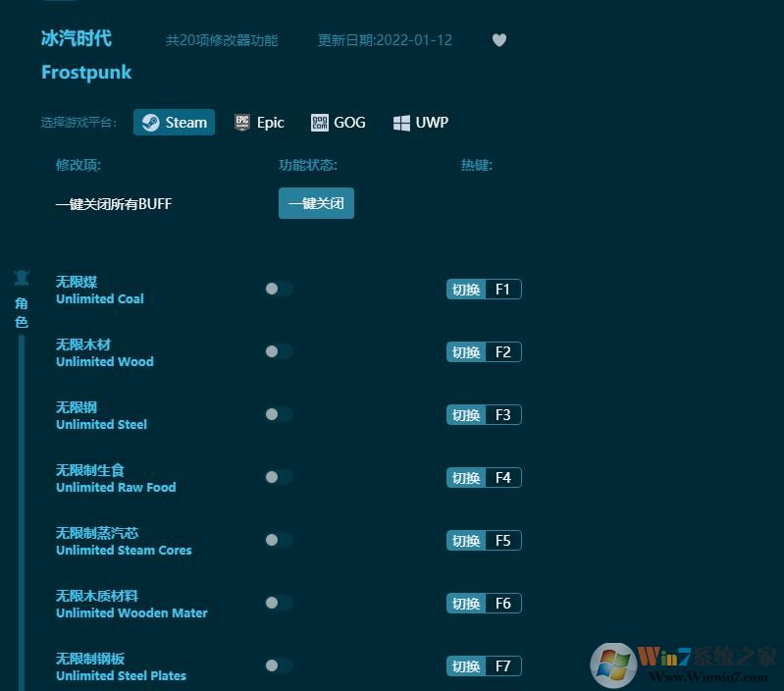Select the Steam platform tab
784x691 pixels.
(174, 123)
